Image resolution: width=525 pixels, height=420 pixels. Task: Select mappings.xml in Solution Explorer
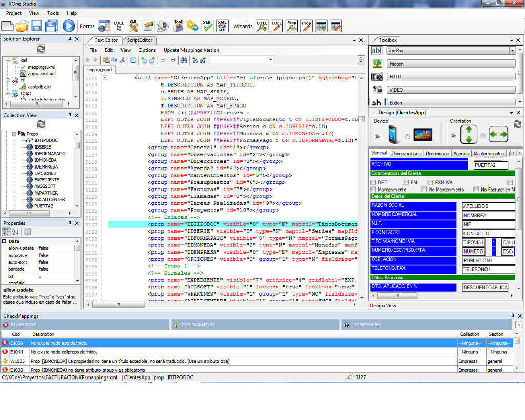[x=41, y=67]
